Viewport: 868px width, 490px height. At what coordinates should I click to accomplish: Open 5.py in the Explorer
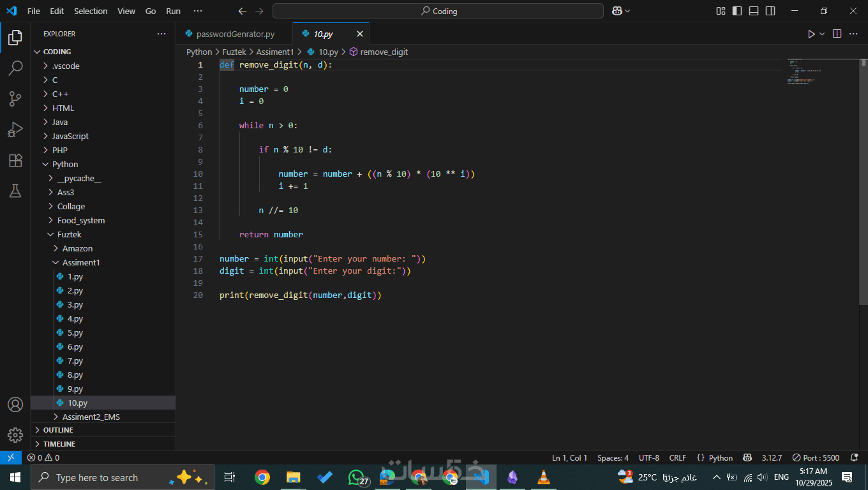point(75,332)
